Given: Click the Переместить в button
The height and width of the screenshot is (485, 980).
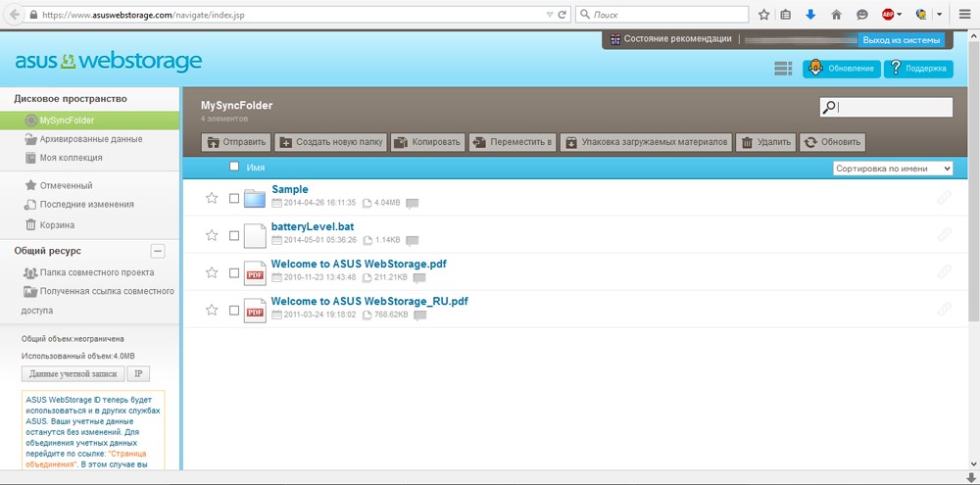Looking at the screenshot, I should (513, 142).
